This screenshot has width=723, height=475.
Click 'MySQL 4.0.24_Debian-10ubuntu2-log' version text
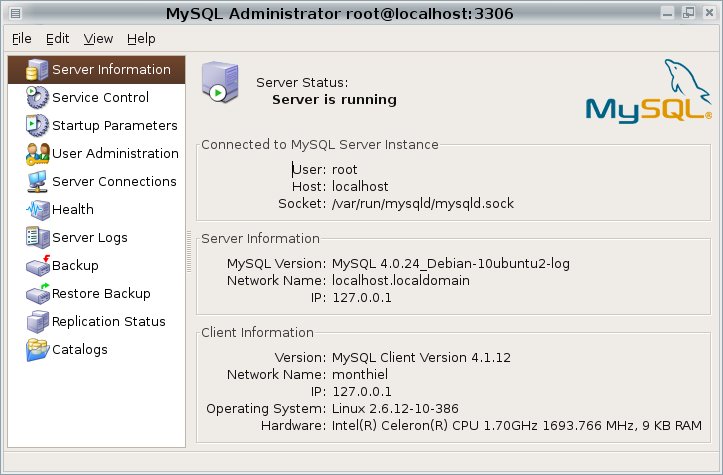tap(451, 264)
